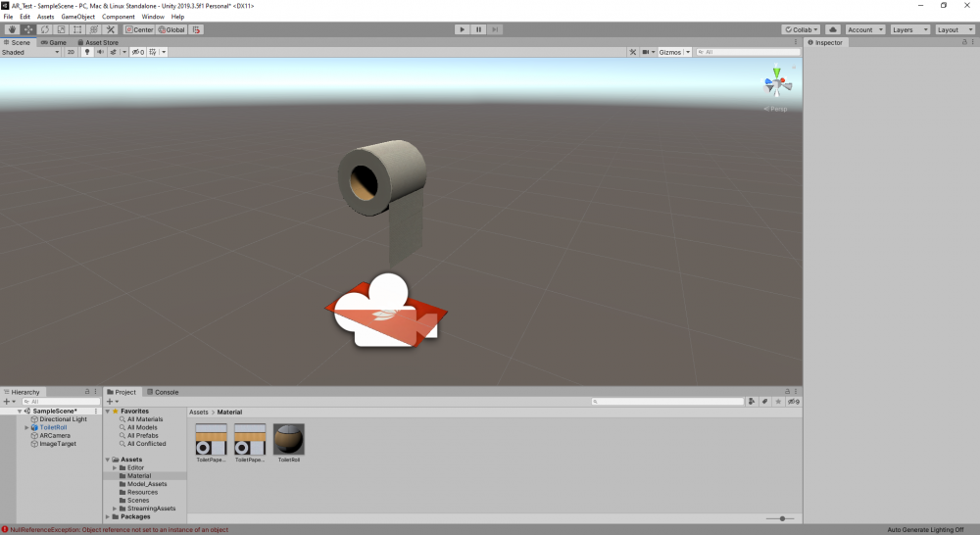Switch to the Console tab
The height and width of the screenshot is (535, 980).
163,392
